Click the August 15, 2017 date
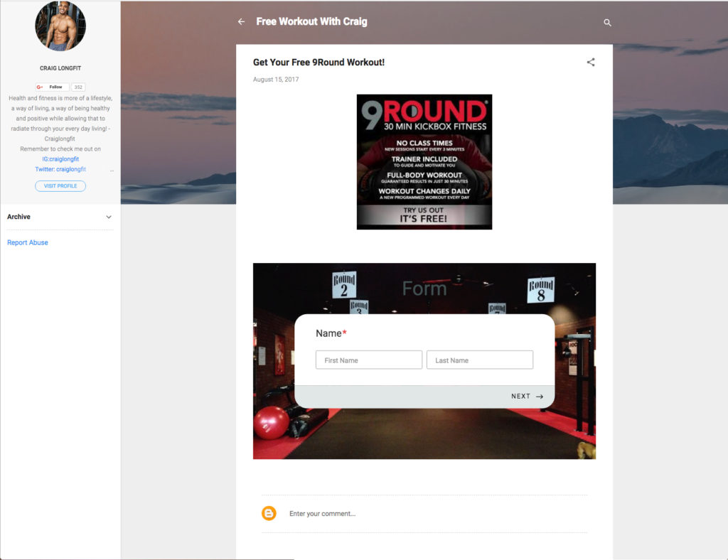Screen dimensions: 728x560 (x=276, y=80)
